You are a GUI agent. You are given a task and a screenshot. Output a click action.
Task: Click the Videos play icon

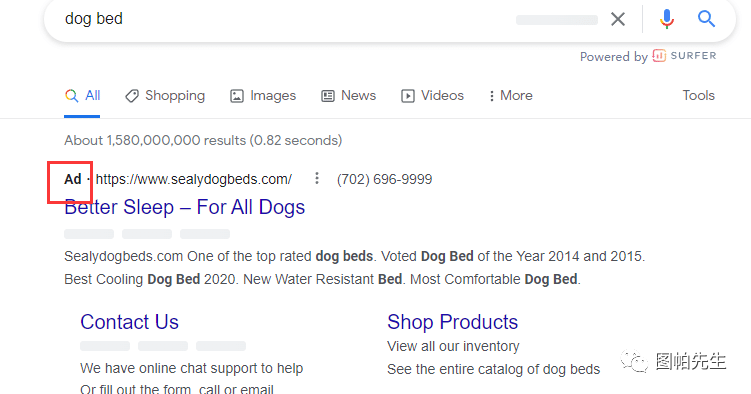pos(408,96)
